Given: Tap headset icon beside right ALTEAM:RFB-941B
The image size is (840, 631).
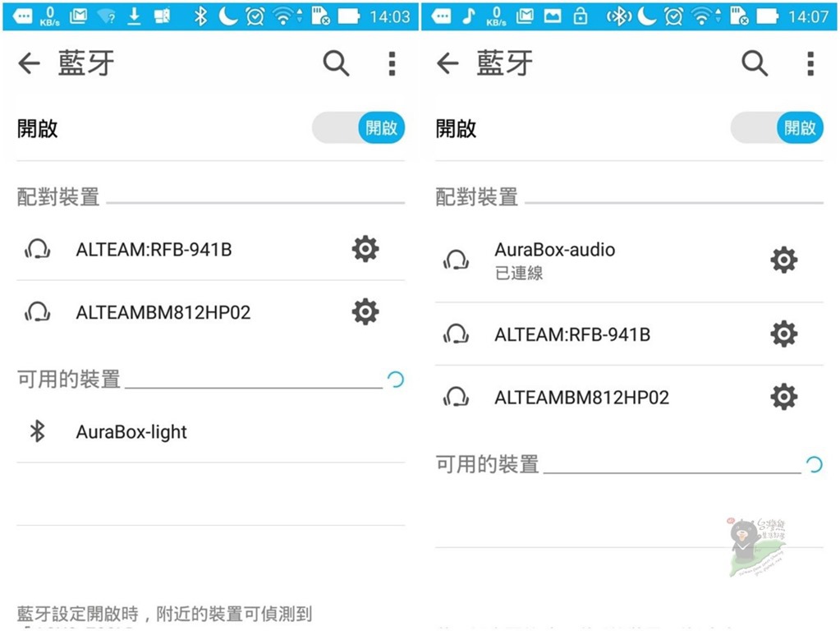Looking at the screenshot, I should tap(456, 334).
